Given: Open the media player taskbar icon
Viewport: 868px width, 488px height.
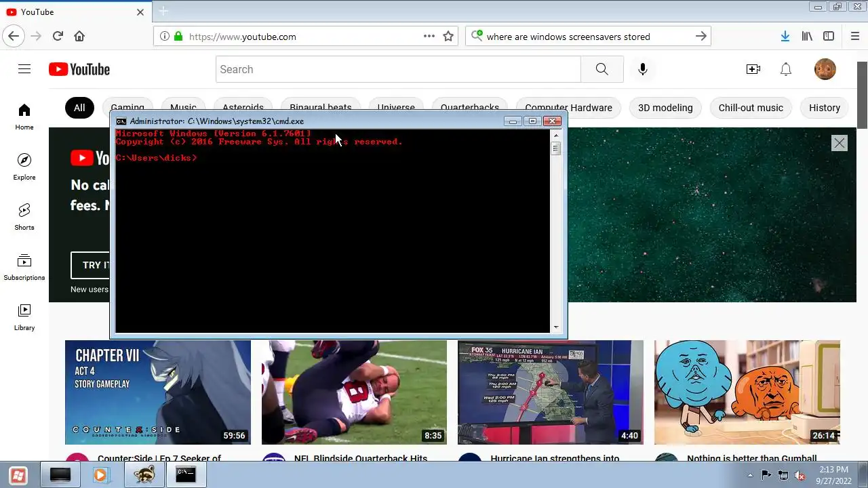Looking at the screenshot, I should (100, 475).
